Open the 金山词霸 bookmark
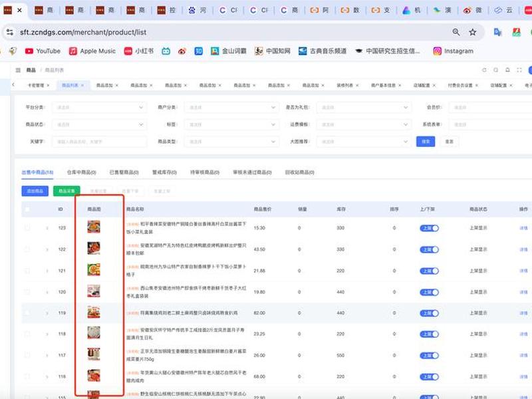 [228, 51]
